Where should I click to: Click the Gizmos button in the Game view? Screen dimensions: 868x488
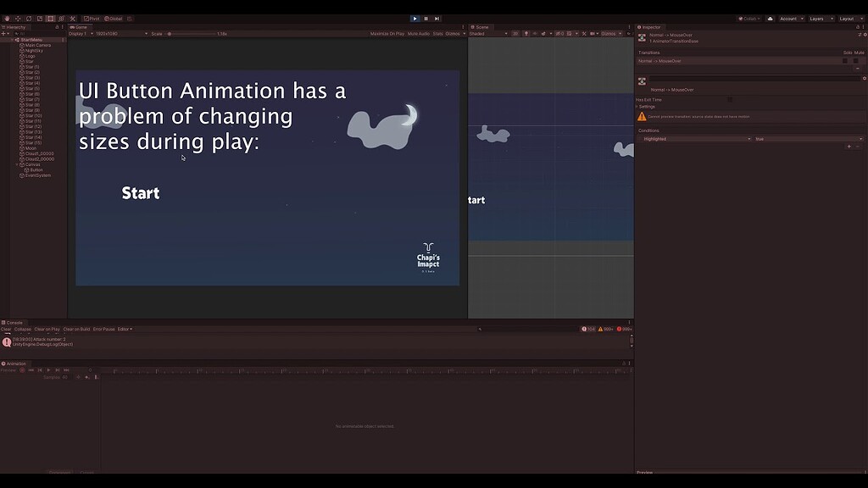(x=451, y=34)
